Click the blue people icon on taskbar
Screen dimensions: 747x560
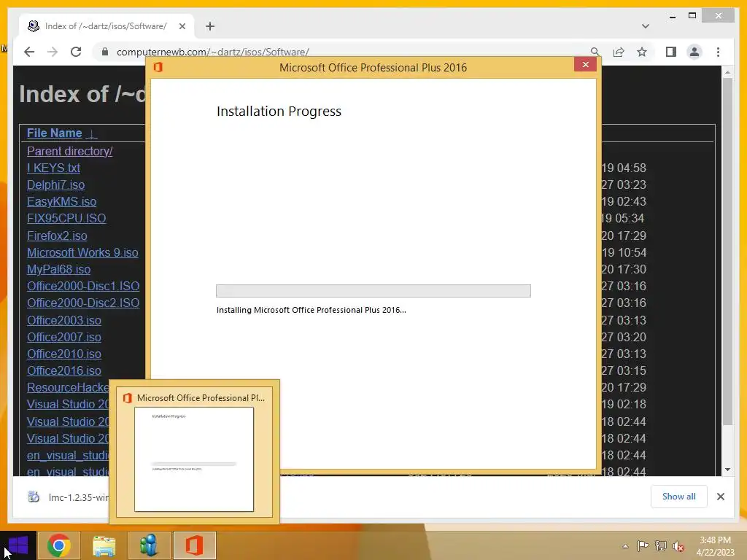149,545
